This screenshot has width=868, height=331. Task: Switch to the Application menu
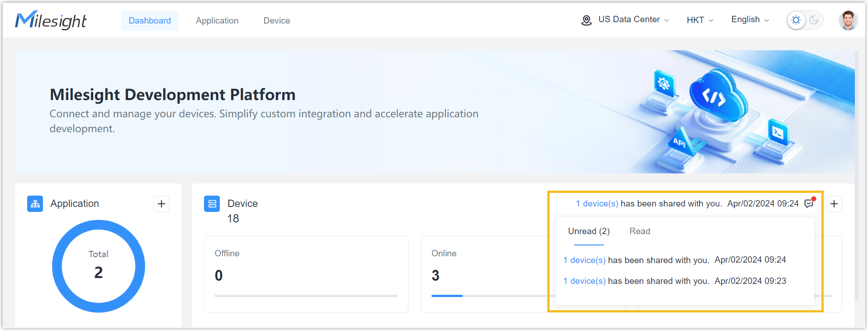217,21
